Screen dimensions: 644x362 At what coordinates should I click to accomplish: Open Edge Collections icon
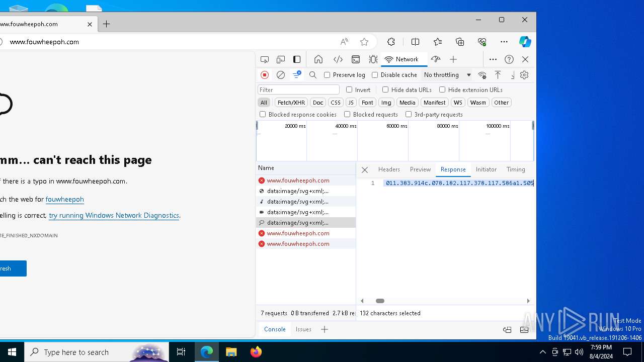point(460,42)
